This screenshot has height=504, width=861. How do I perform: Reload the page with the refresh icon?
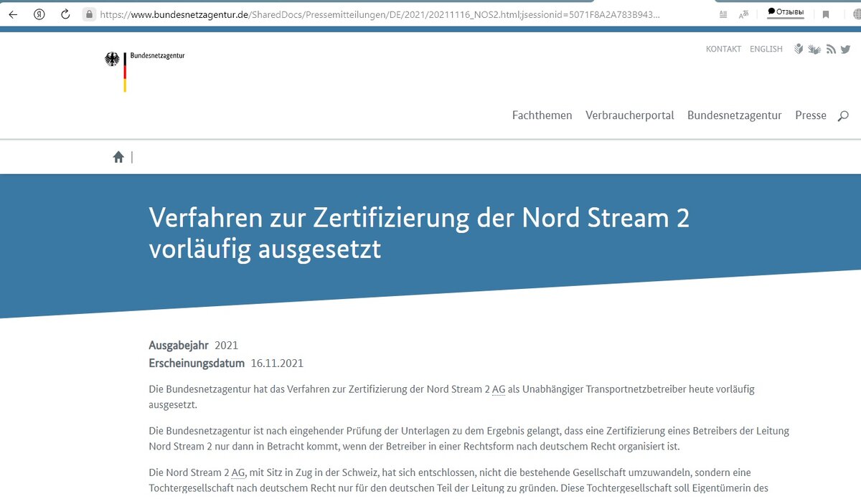click(x=65, y=14)
